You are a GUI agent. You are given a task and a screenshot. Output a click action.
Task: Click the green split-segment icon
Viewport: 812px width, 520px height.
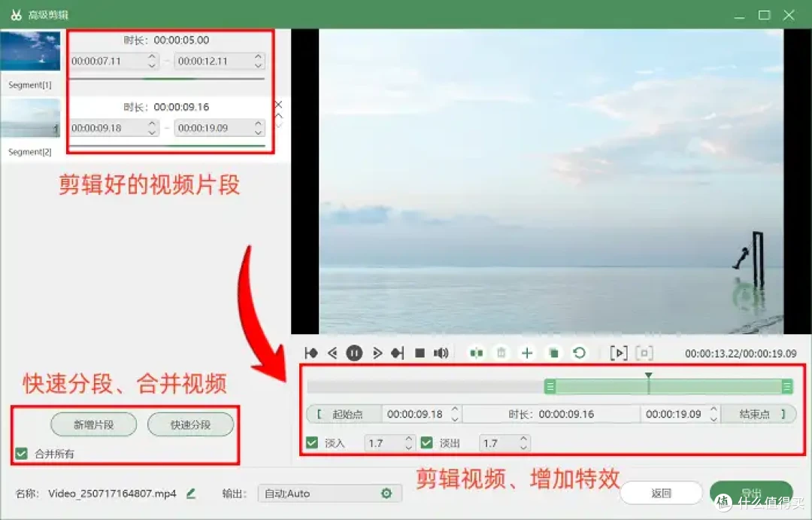click(477, 353)
